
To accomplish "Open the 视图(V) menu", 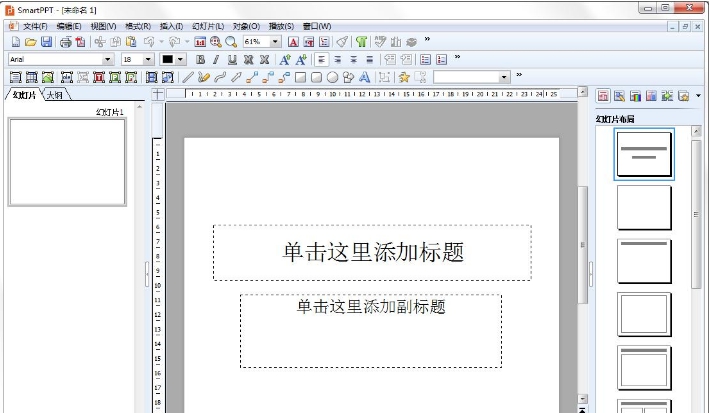I will 103,26.
